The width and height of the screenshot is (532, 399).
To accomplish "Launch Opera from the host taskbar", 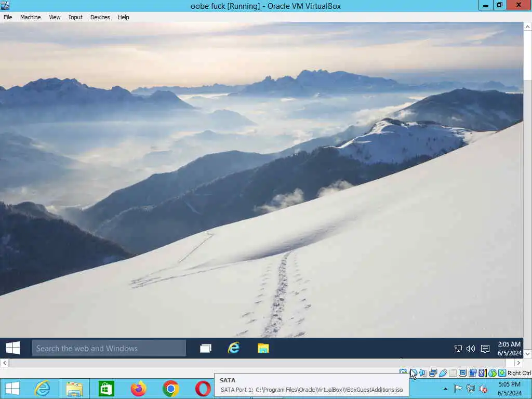I will [203, 389].
